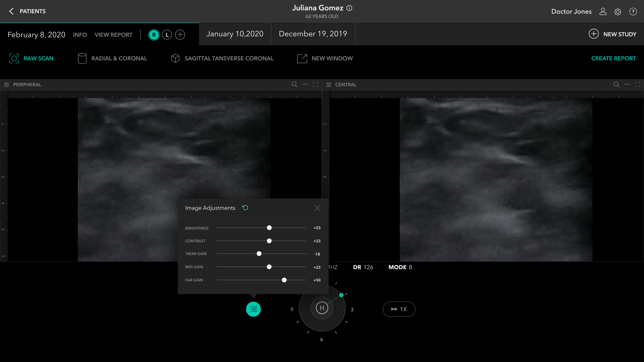644x362 pixels.
Task: Click the New Study button
Action: pos(612,34)
